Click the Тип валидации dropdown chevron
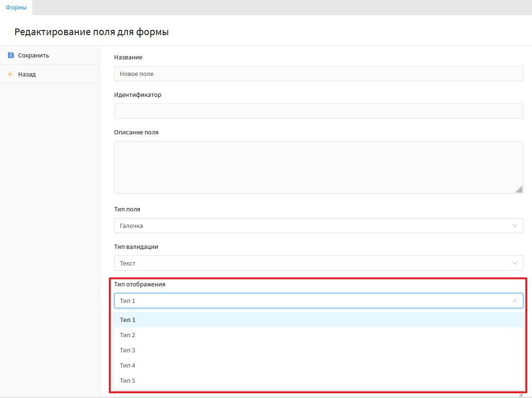This screenshot has width=532, height=398. pyautogui.click(x=515, y=263)
